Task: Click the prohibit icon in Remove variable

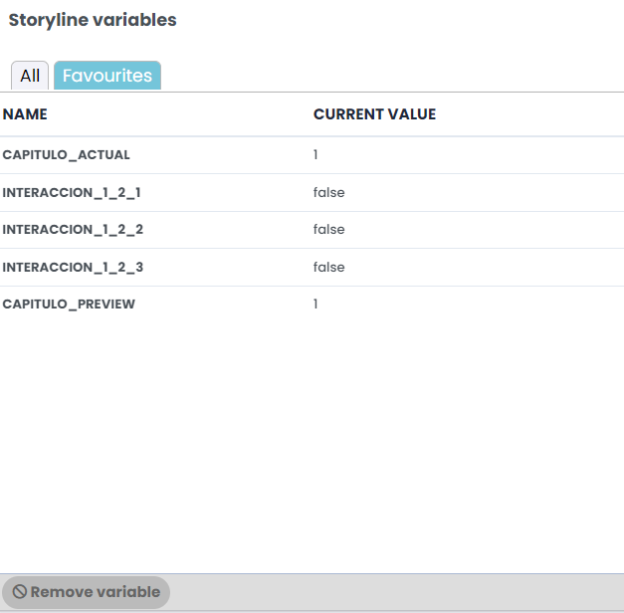Action: click(20, 592)
